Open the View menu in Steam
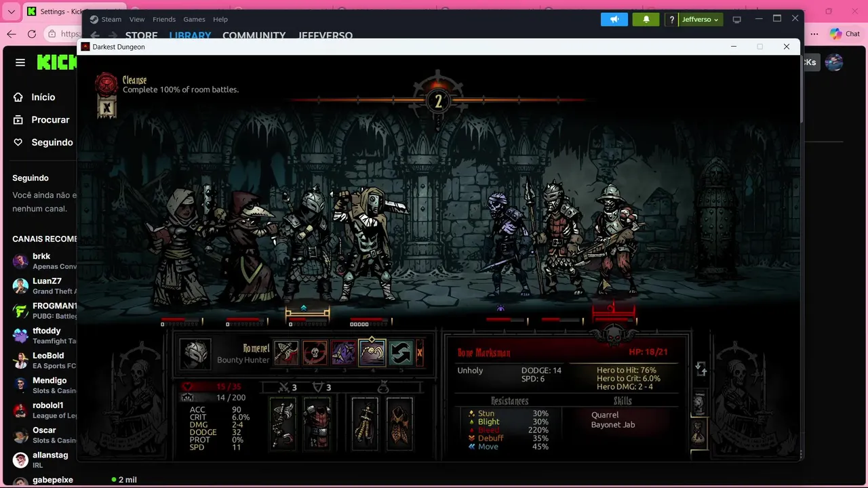This screenshot has height=488, width=868. coord(137,20)
